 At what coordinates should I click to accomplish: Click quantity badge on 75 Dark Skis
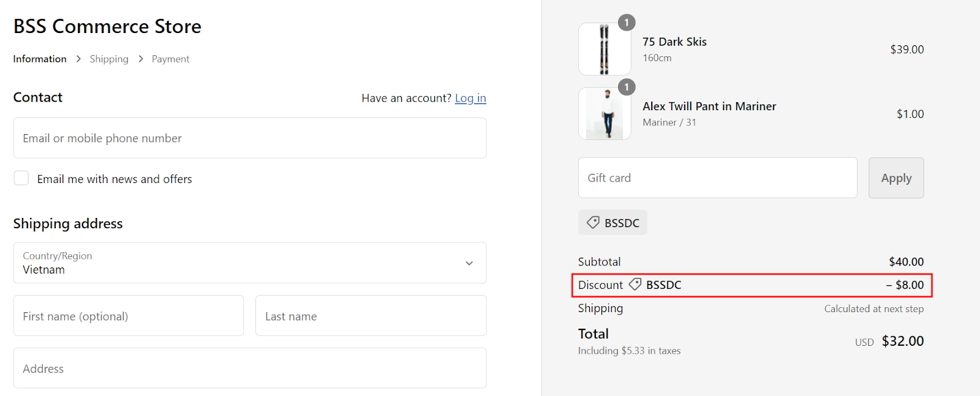626,23
